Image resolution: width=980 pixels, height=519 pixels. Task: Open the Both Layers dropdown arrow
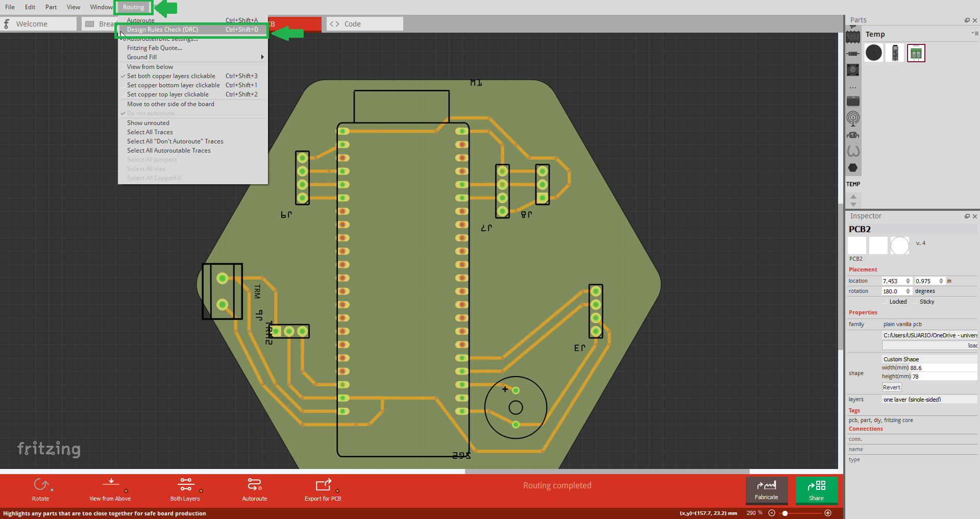click(x=201, y=491)
